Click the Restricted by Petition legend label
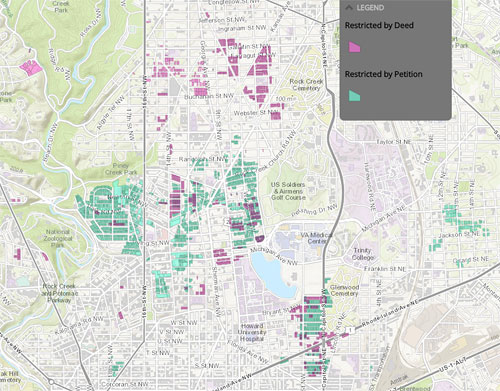The height and width of the screenshot is (391, 500). click(x=383, y=74)
